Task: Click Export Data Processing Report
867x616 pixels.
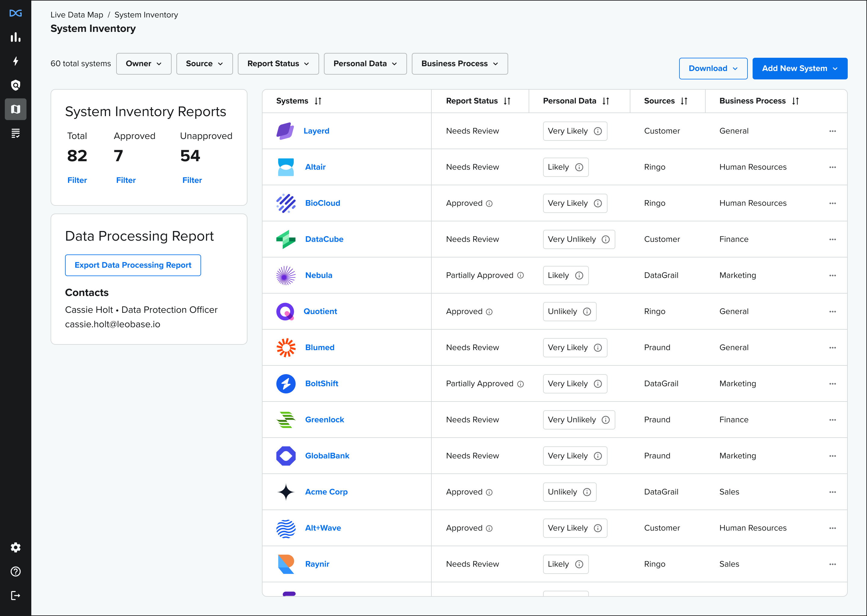Action: pyautogui.click(x=133, y=265)
